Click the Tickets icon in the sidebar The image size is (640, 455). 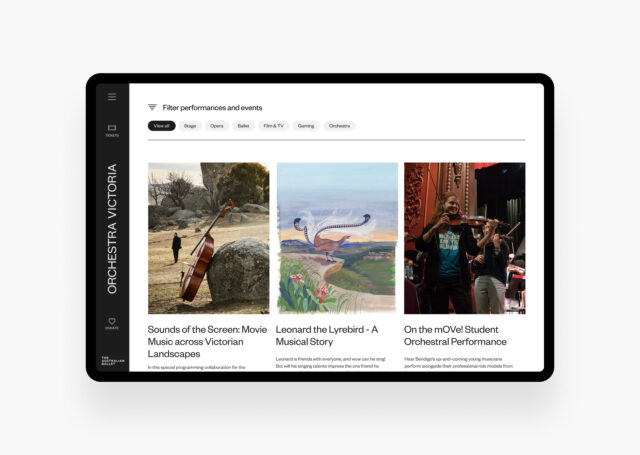(x=112, y=130)
